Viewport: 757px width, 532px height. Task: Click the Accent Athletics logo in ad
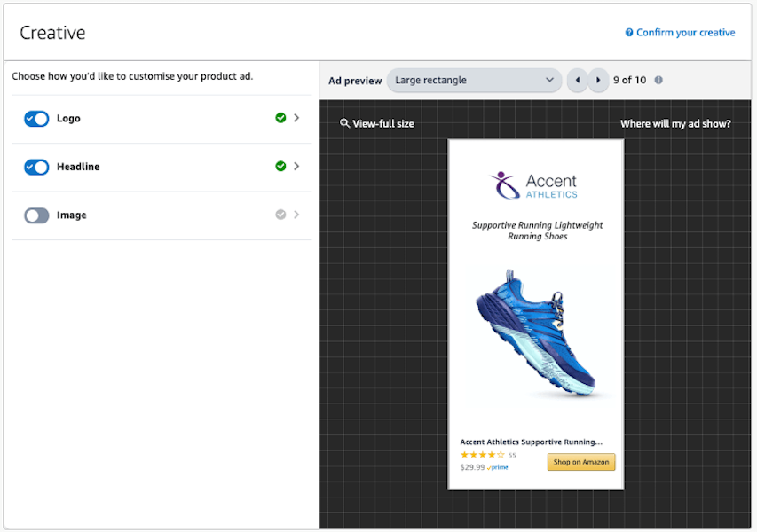pos(533,185)
